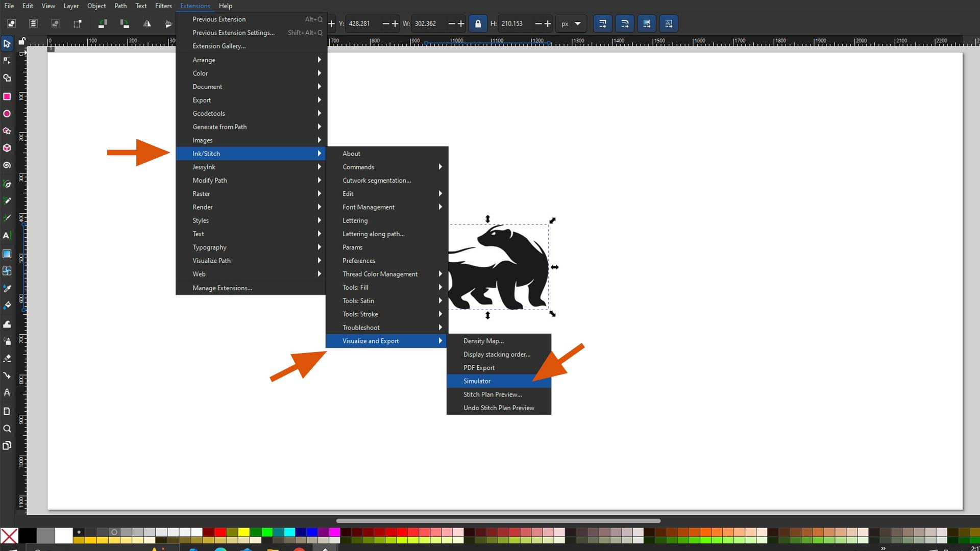Click the no-color X swatch
Viewport: 980px width, 551px height.
tap(9, 536)
